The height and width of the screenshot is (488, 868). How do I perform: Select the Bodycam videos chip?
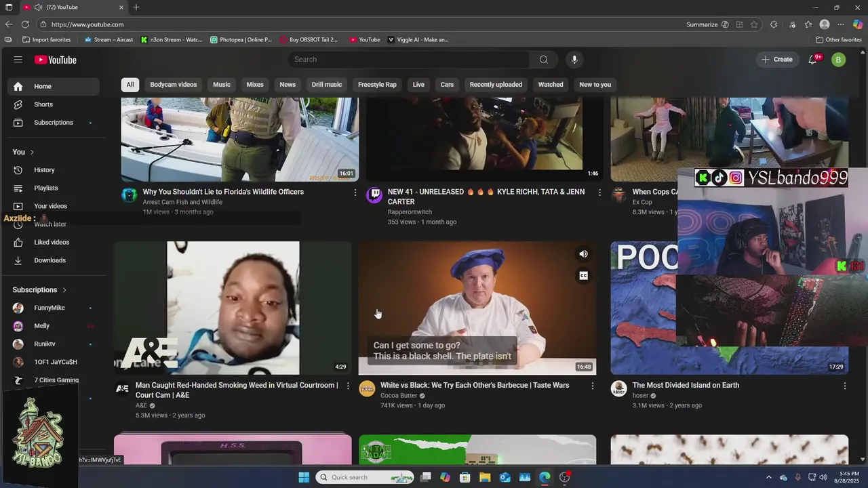point(174,85)
